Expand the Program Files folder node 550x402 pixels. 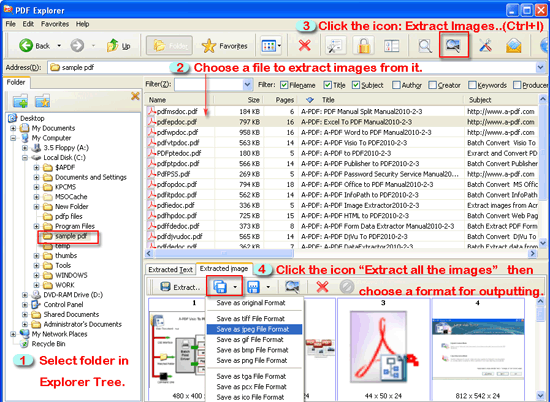pos(36,226)
